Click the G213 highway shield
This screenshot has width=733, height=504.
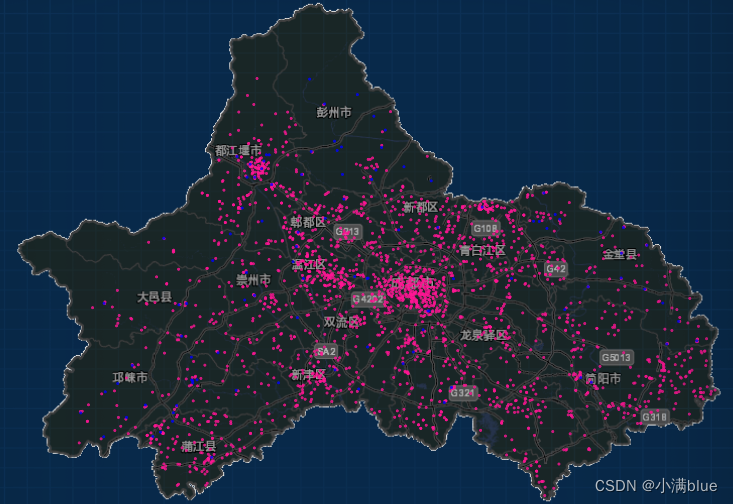[348, 231]
